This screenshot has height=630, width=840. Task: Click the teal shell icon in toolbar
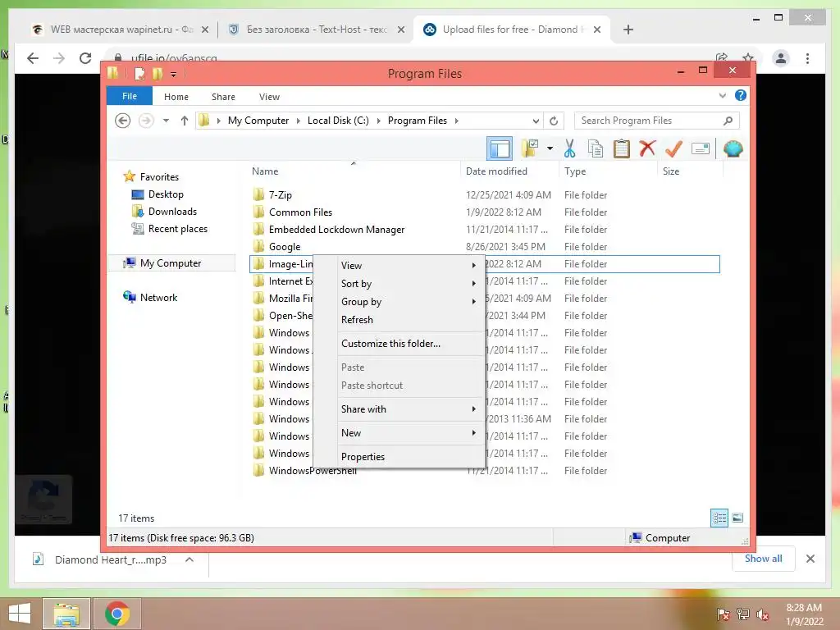coord(733,148)
